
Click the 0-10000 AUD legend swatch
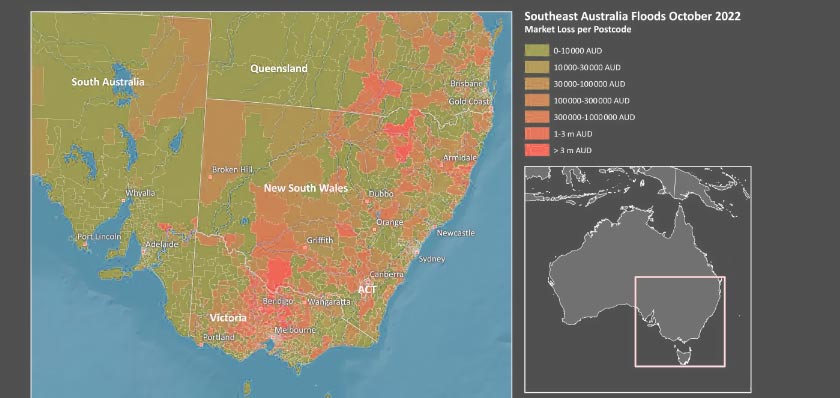coord(537,51)
